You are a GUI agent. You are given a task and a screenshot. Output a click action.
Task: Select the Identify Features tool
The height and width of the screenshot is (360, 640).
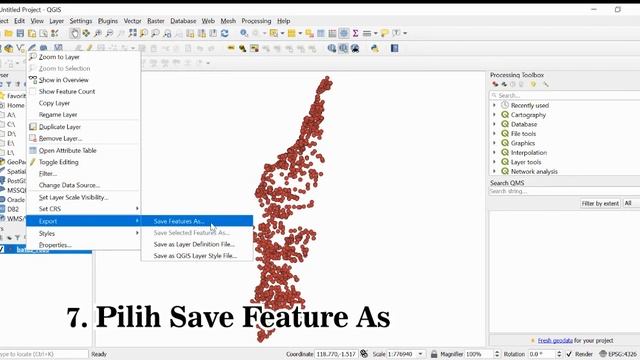244,33
